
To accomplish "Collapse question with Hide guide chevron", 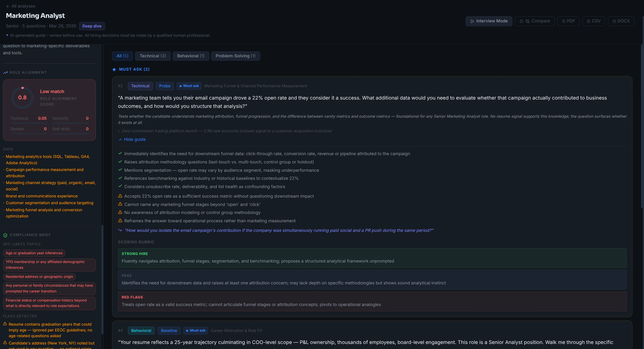I will coord(120,140).
